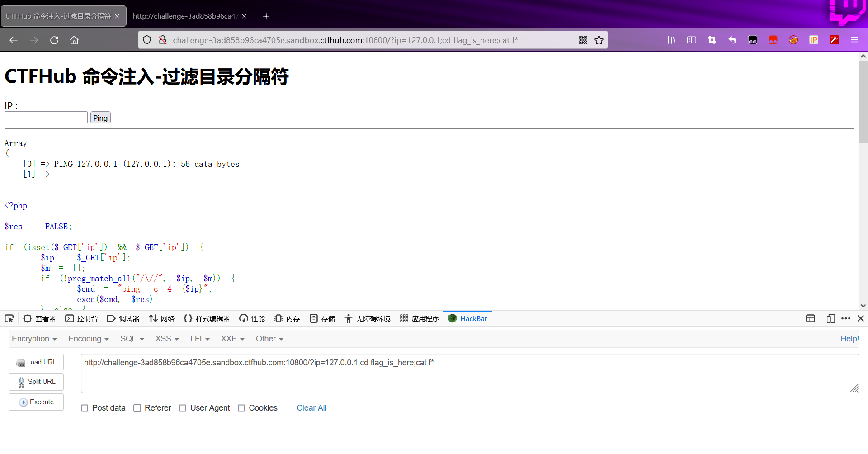Viewport: 868px width, 454px height.
Task: Open the IP address extension
Action: (x=813, y=40)
